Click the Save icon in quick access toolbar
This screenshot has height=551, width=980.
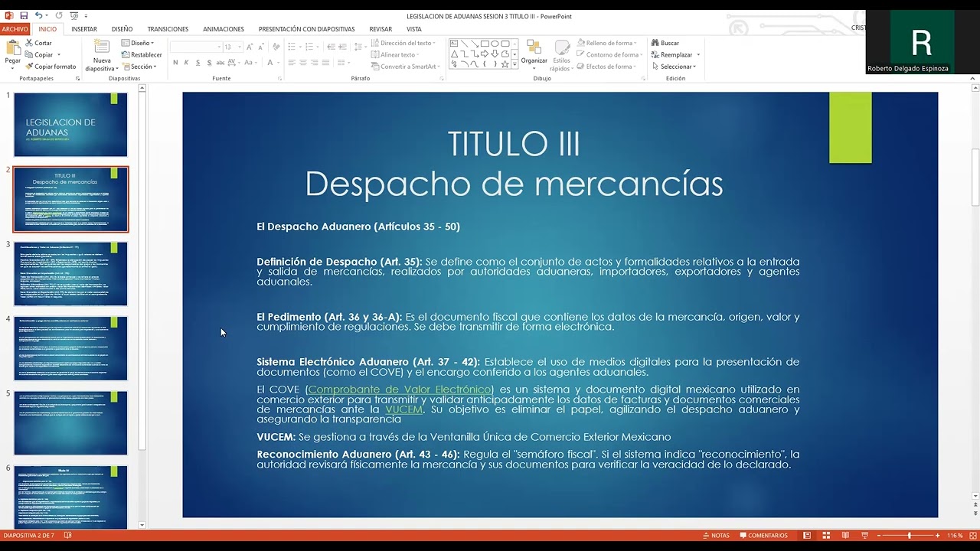pyautogui.click(x=24, y=15)
